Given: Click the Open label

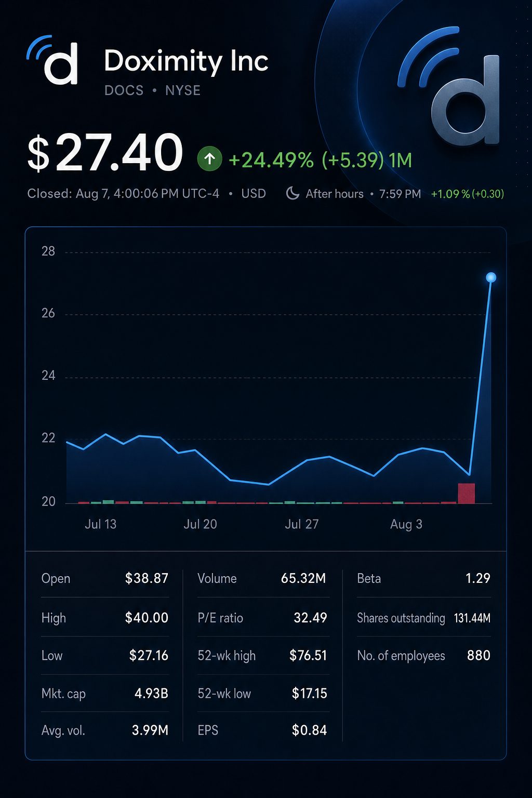Looking at the screenshot, I should coord(56,579).
